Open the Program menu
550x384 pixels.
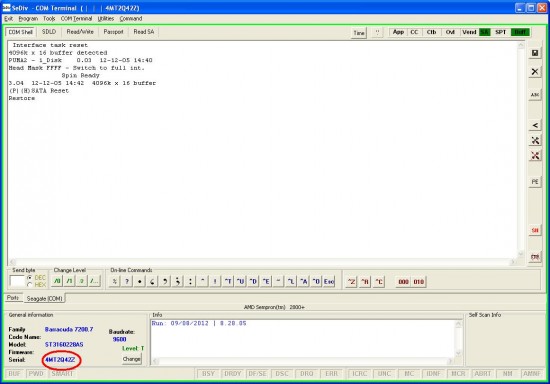pos(28,19)
